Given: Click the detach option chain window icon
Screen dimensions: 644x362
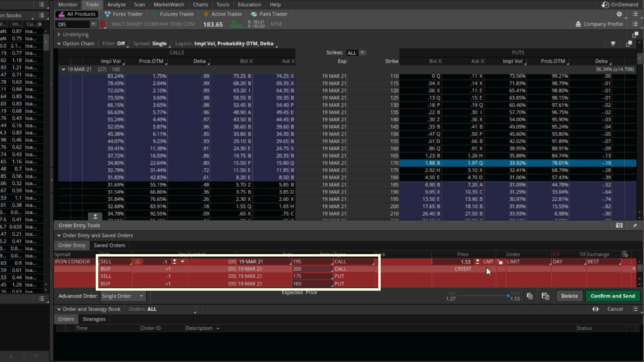Looking at the screenshot, I should point(629,43).
